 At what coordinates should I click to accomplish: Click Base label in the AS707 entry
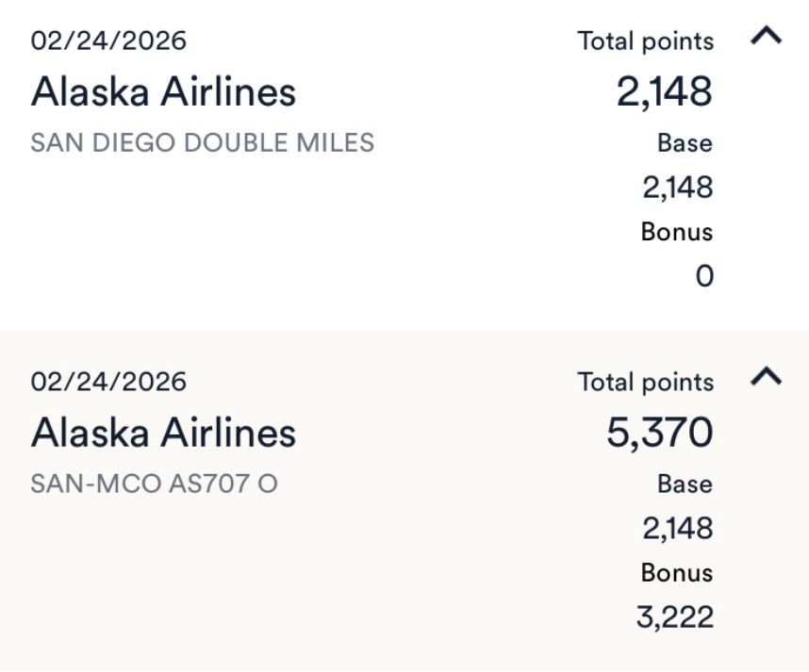pos(685,484)
